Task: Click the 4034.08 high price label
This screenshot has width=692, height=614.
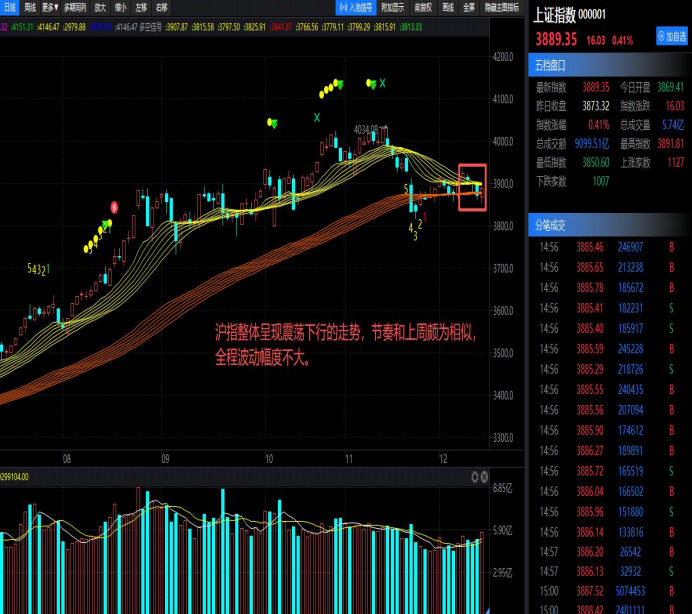Action: point(366,129)
